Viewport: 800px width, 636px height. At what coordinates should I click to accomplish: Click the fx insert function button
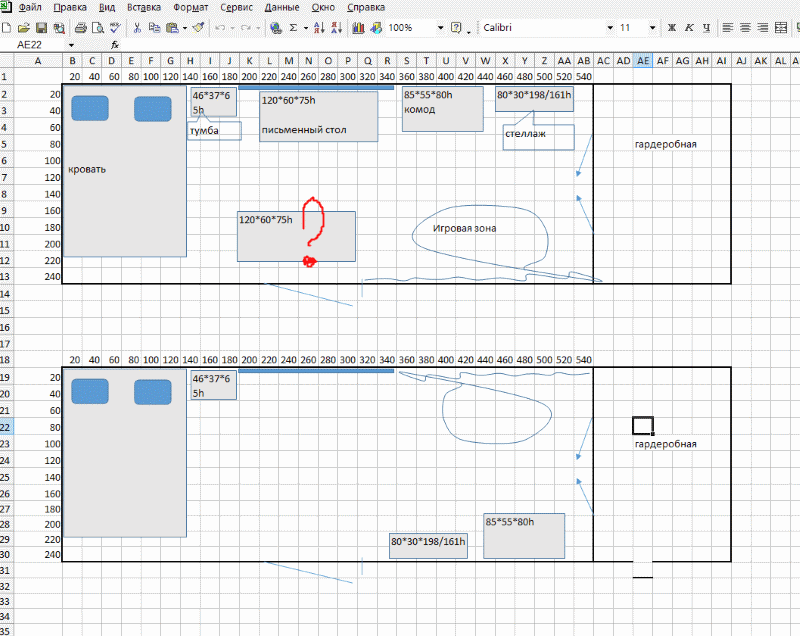[115, 45]
